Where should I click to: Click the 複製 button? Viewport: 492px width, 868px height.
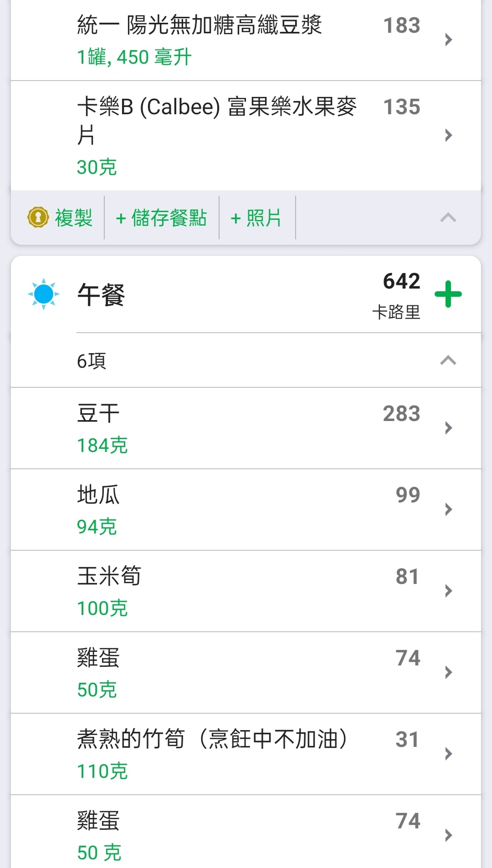[73, 218]
